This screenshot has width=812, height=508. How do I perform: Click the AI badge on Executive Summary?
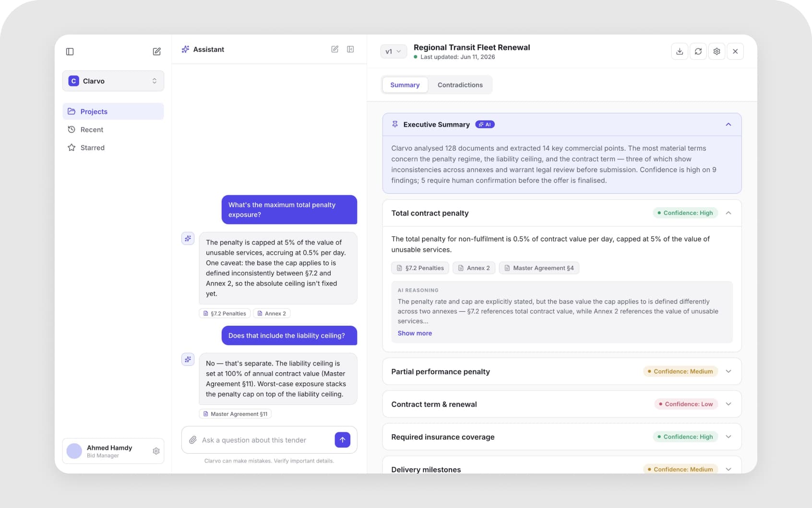(x=485, y=124)
